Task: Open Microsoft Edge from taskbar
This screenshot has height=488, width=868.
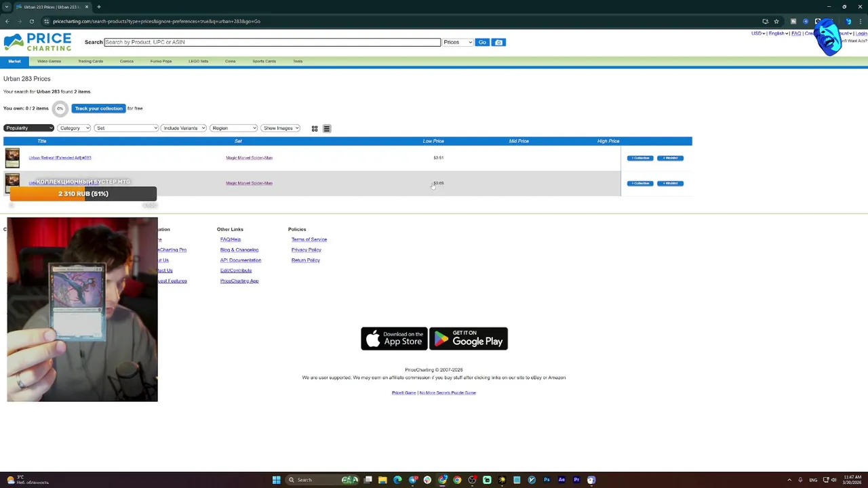Action: pos(397,480)
